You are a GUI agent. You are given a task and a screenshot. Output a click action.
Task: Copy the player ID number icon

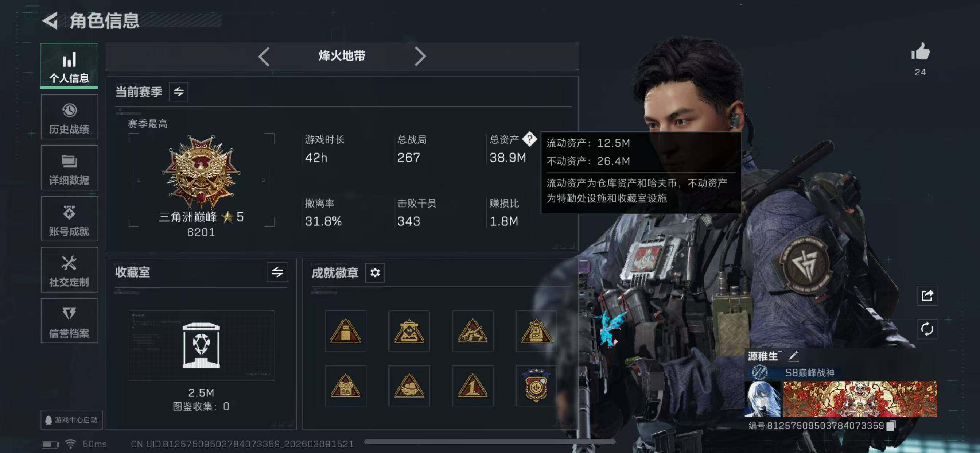point(891,425)
